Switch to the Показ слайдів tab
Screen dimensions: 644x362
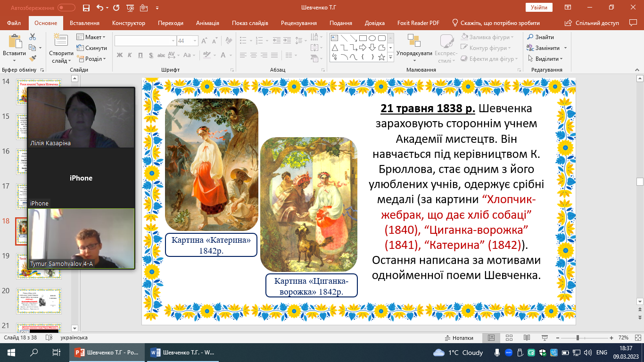point(250,23)
